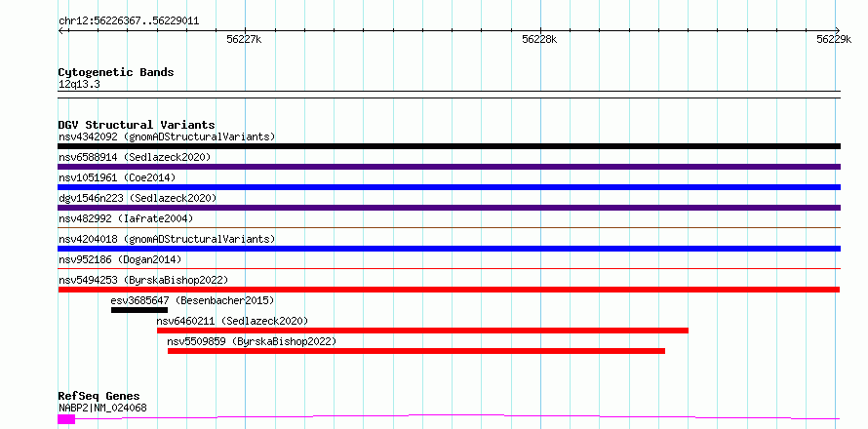Select the purple nsv6588914 variant bar

click(x=449, y=167)
